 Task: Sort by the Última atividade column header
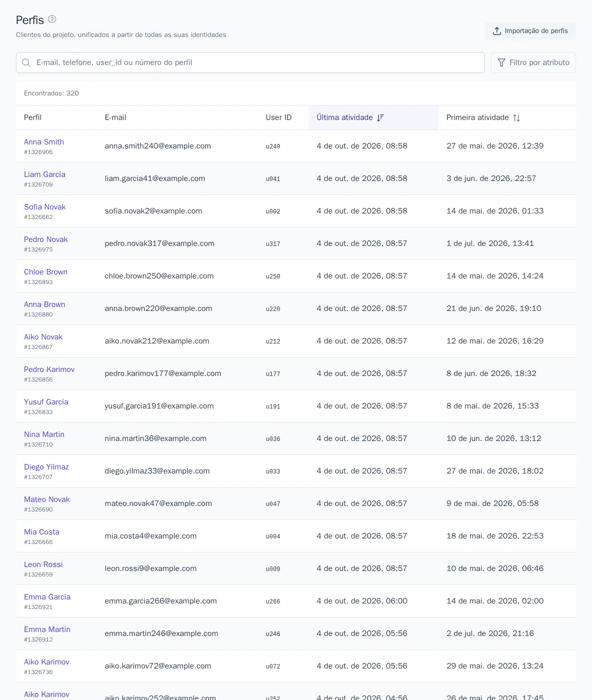373,117
